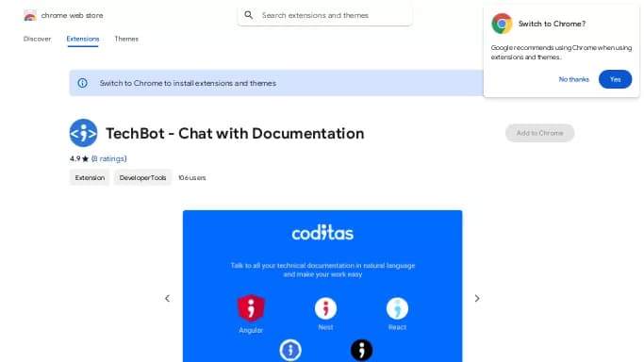
Task: Open the Discover tab
Action: click(37, 39)
